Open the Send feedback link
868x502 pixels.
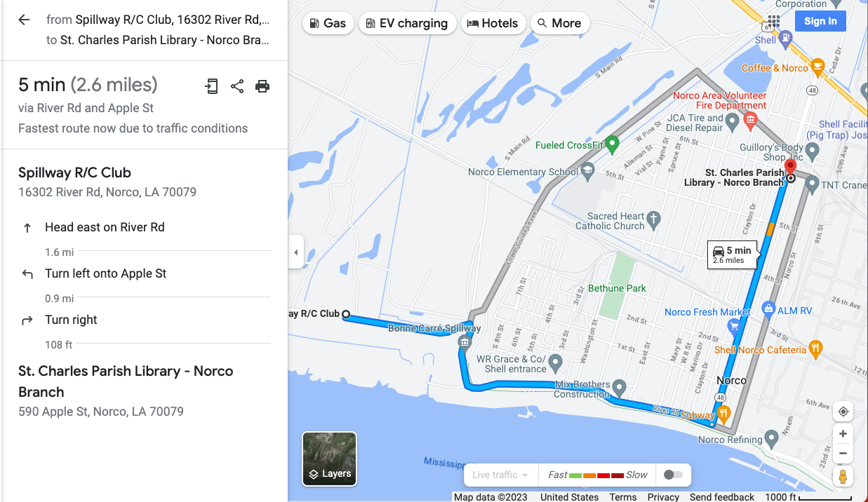[722, 496]
